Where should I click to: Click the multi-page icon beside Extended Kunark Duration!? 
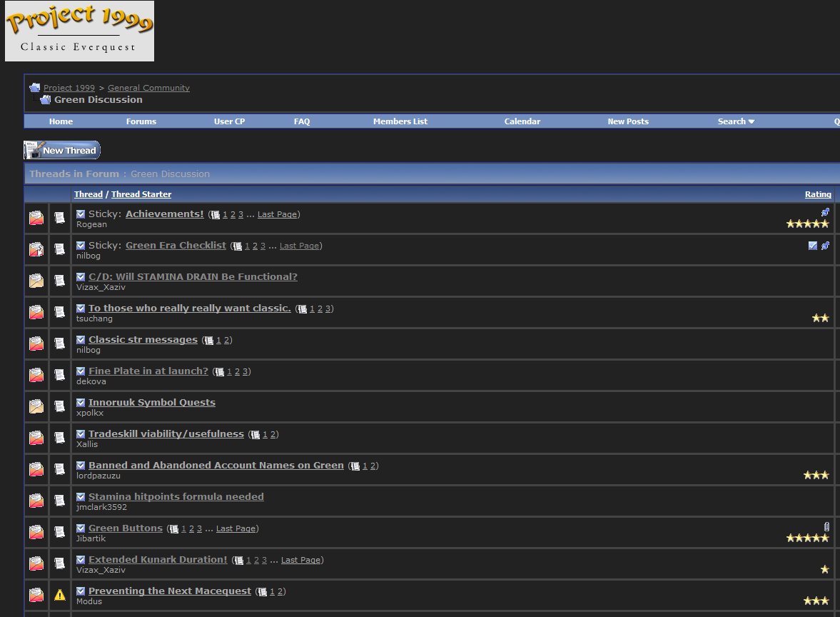pyautogui.click(x=239, y=560)
